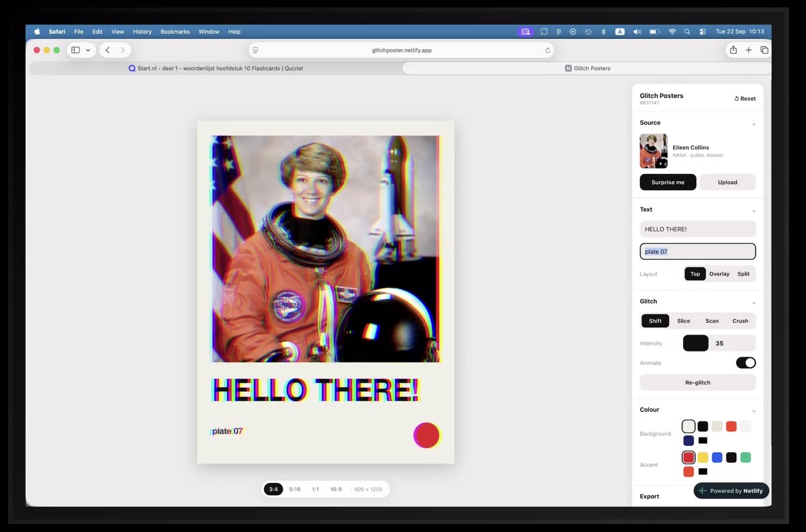Collapse the Source section chevron
806x532 pixels.
pos(754,124)
